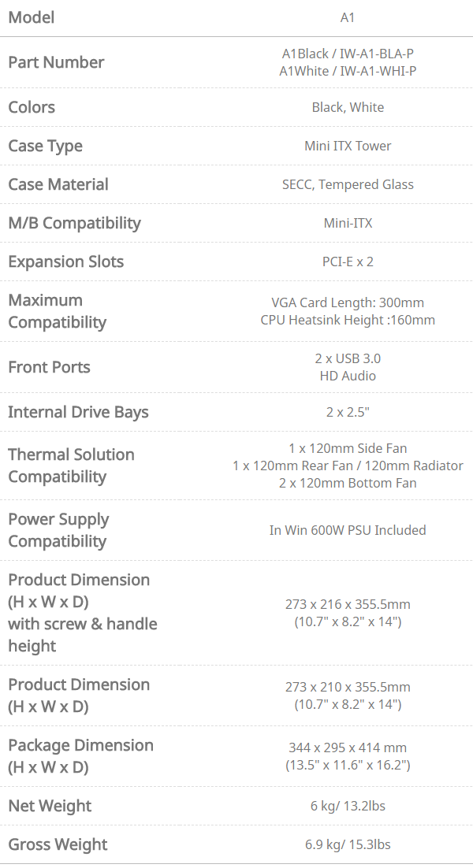Screen dimensions: 473x868
Task: Select In Win 600W PSU Included text
Action: click(x=348, y=530)
